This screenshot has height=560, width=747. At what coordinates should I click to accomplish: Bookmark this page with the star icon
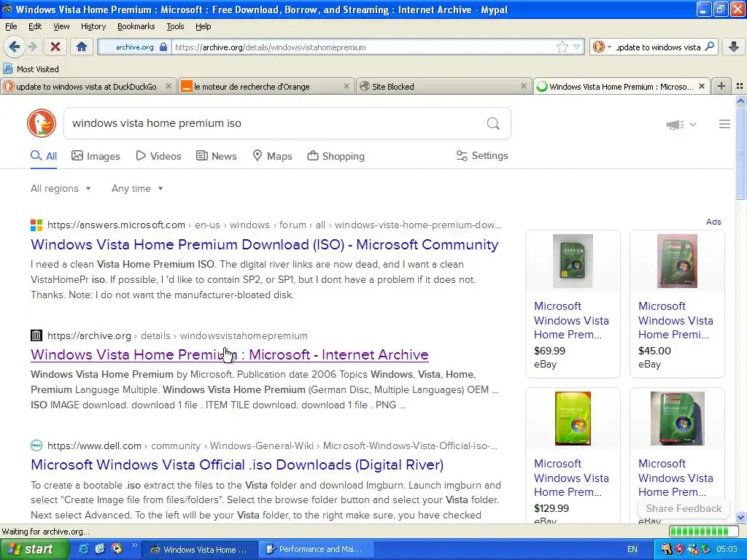(562, 47)
